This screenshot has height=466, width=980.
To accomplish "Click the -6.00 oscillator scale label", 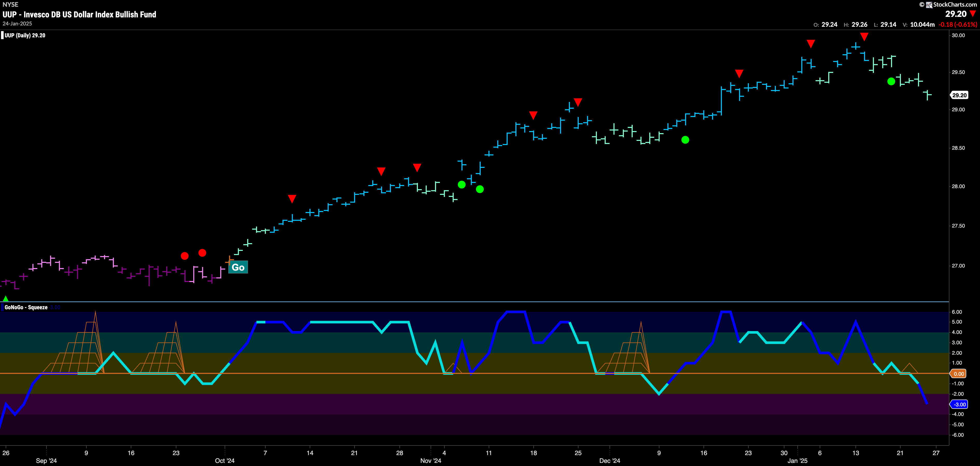I will tap(957, 435).
